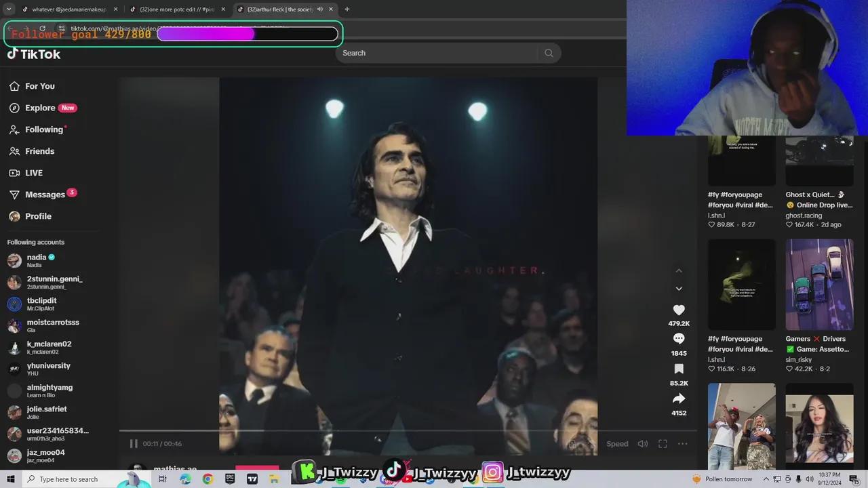868x488 pixels.
Task: Click the search magnifier icon
Action: 549,53
